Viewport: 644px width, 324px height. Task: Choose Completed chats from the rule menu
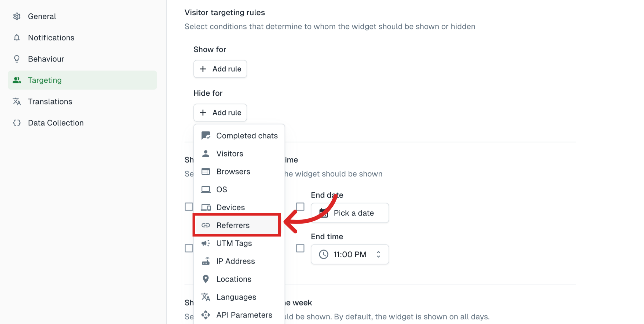(247, 135)
